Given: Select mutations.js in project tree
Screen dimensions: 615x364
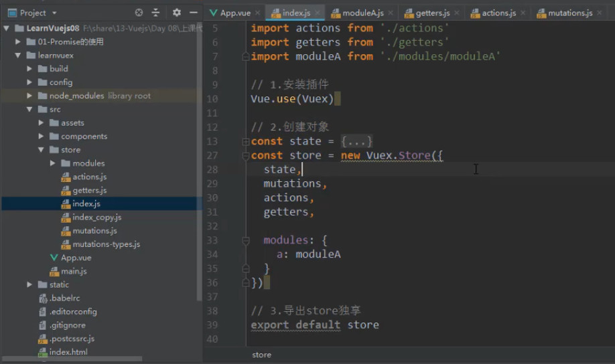Looking at the screenshot, I should click(94, 231).
